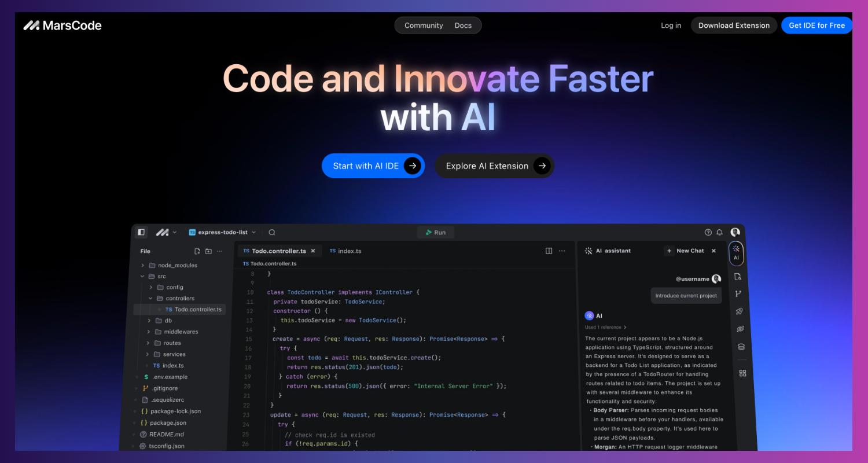Click the search magnifier in the IDE toolbar

pos(271,231)
